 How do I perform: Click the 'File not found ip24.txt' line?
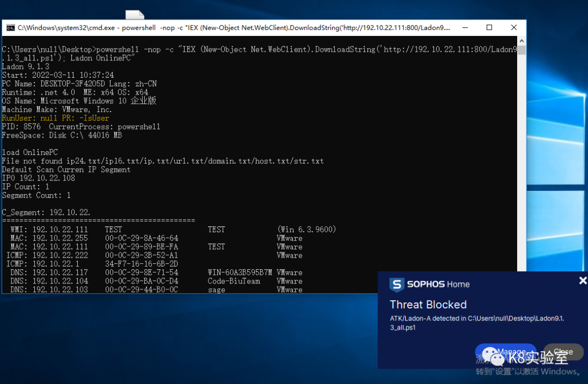tap(163, 161)
